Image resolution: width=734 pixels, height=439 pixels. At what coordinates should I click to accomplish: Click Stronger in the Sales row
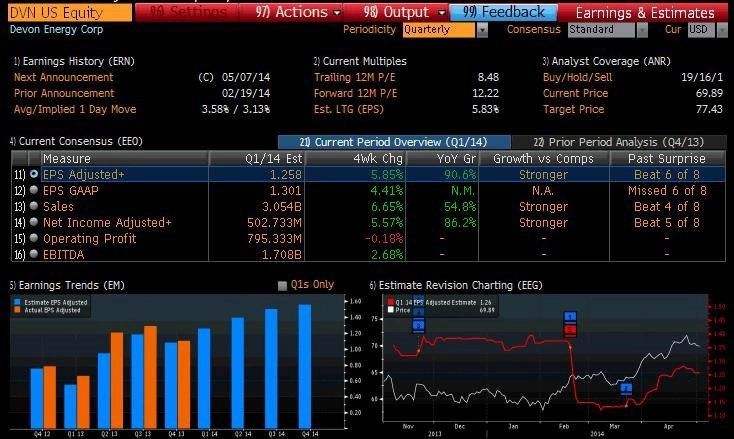pos(543,206)
